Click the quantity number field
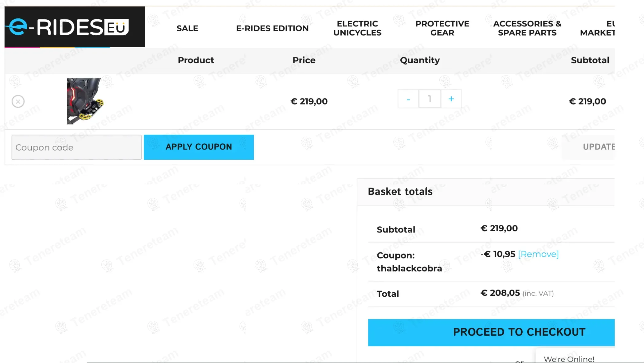 (430, 99)
